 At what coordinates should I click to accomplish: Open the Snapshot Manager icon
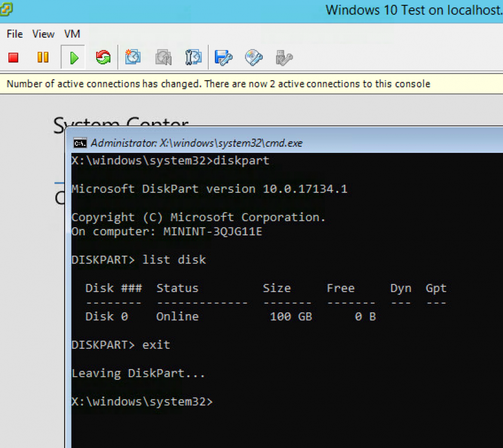[x=193, y=57]
